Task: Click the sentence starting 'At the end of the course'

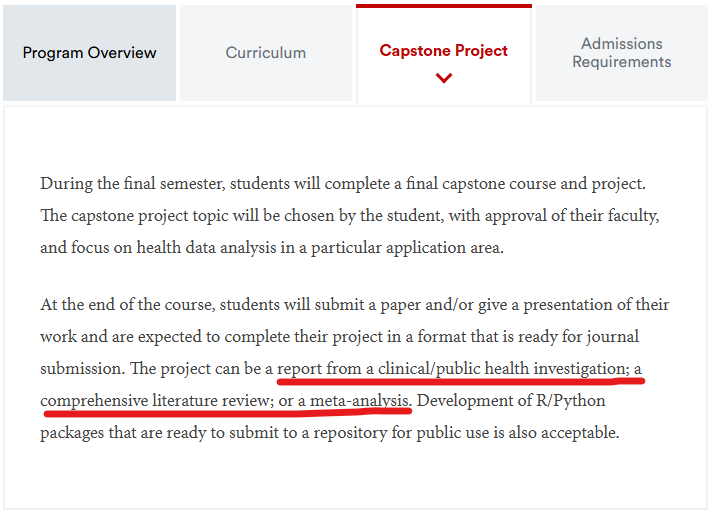Action: coord(355,304)
